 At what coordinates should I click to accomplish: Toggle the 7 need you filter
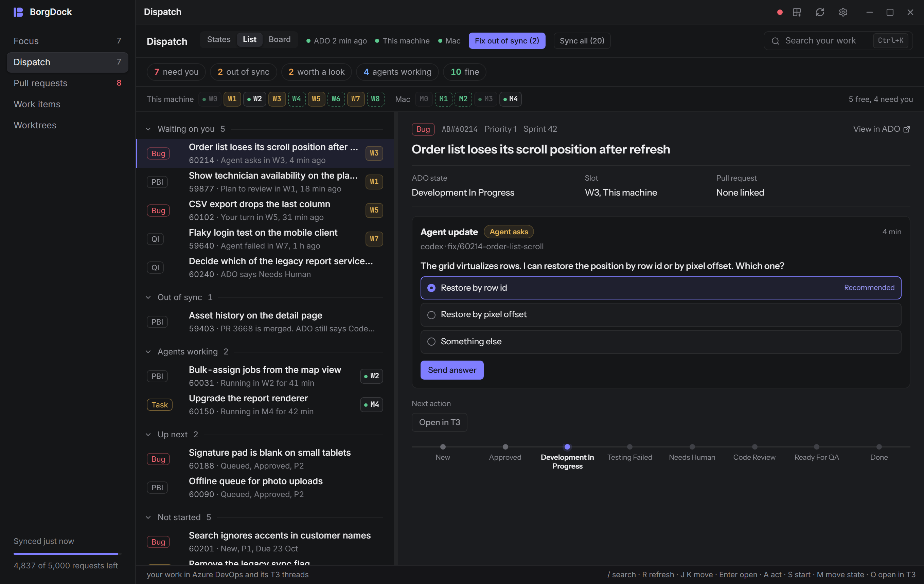(x=176, y=72)
